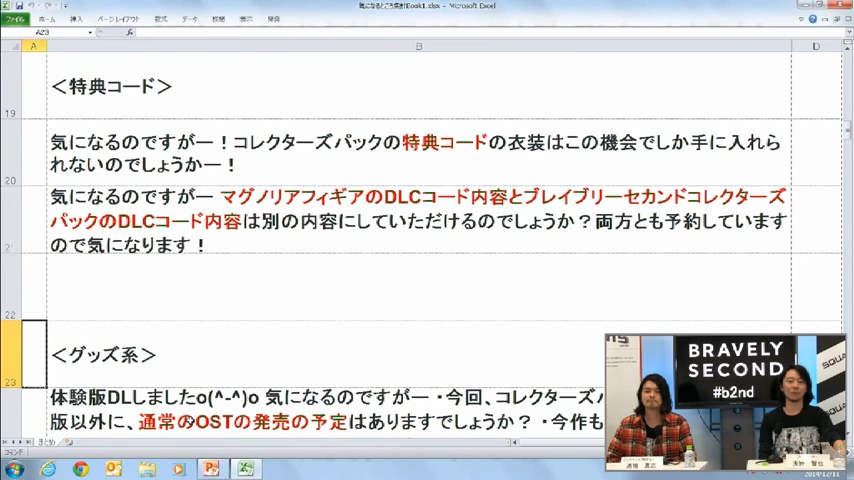
Task: Toggle the ribbon minimize arrow
Action: tap(801, 19)
